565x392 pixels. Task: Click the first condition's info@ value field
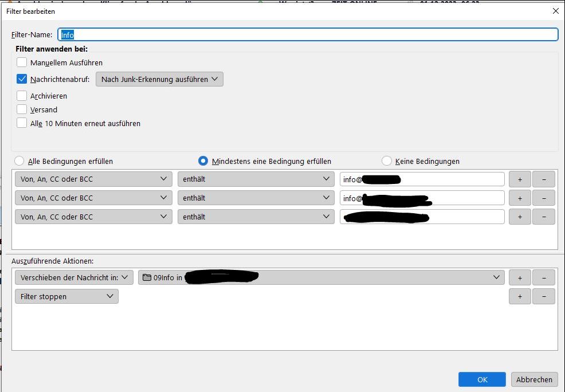tap(422, 179)
